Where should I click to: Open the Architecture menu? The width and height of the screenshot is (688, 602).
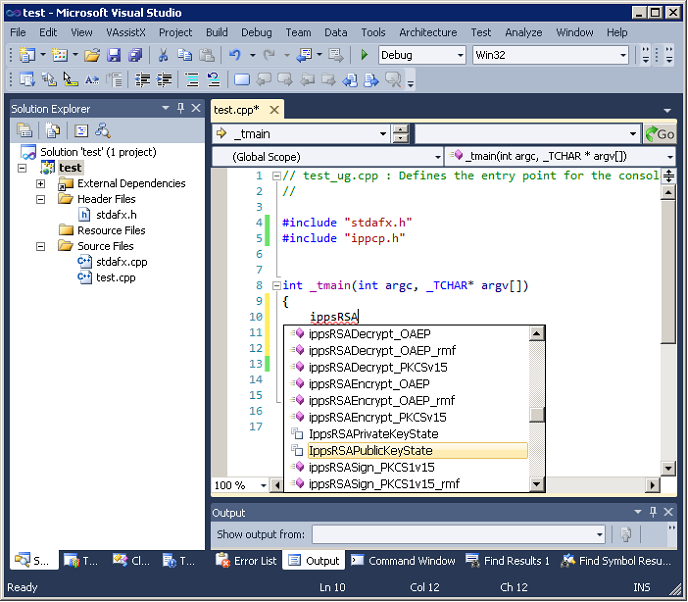point(427,32)
